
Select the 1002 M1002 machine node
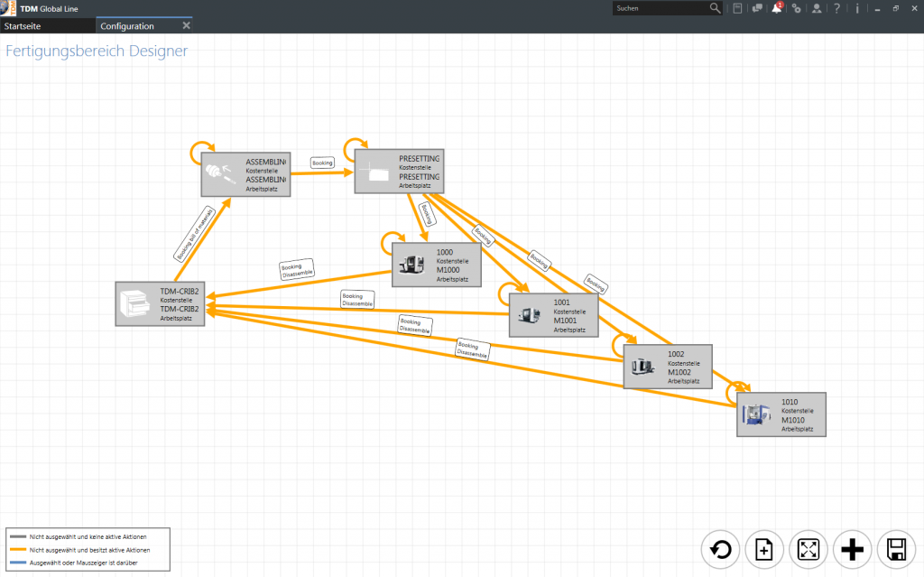668,367
